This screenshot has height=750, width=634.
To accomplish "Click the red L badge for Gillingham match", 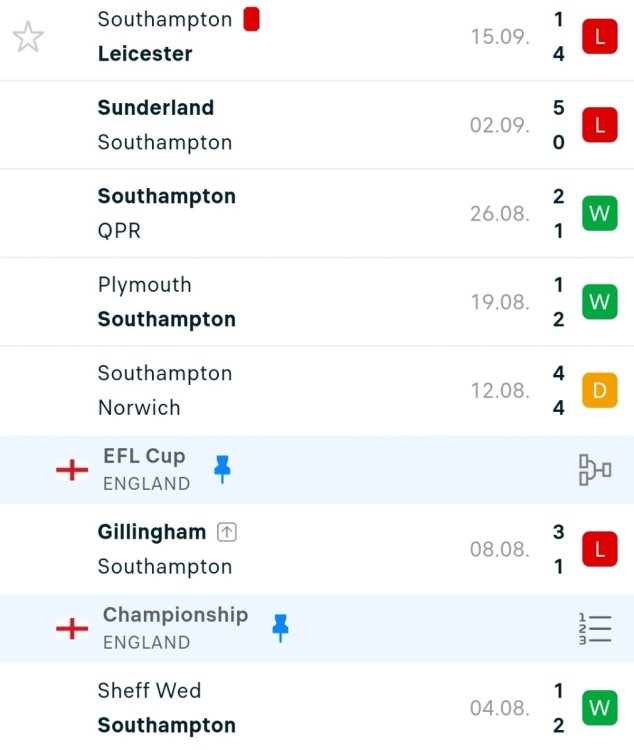I will click(599, 549).
